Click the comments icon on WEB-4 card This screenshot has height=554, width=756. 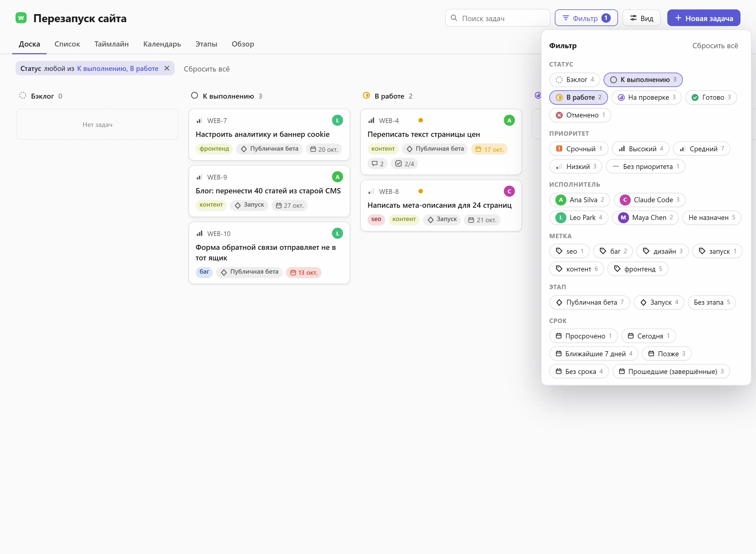375,164
